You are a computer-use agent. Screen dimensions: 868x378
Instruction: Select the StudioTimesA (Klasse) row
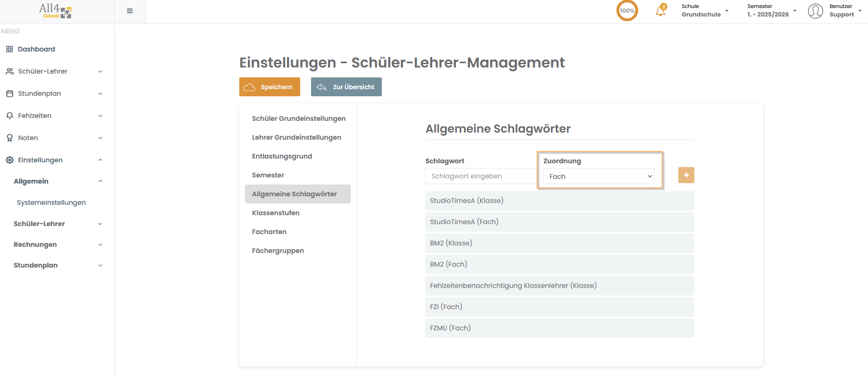[559, 201]
